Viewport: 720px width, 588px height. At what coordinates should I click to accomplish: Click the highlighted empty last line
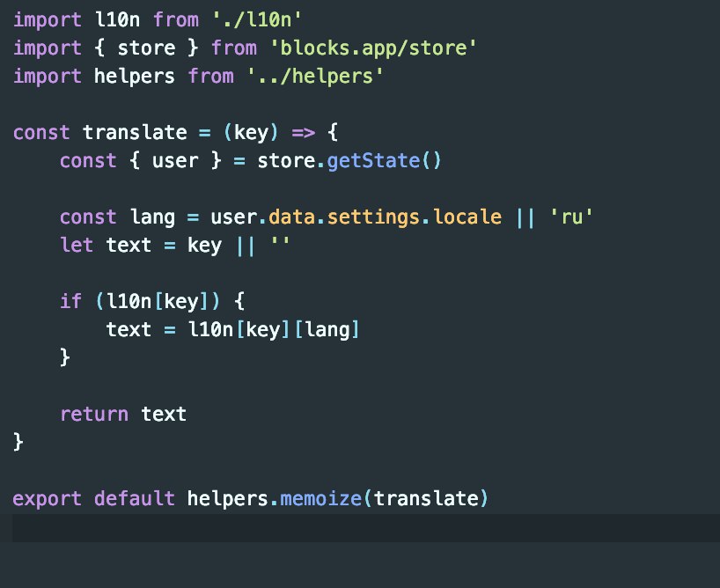pyautogui.click(x=365, y=528)
